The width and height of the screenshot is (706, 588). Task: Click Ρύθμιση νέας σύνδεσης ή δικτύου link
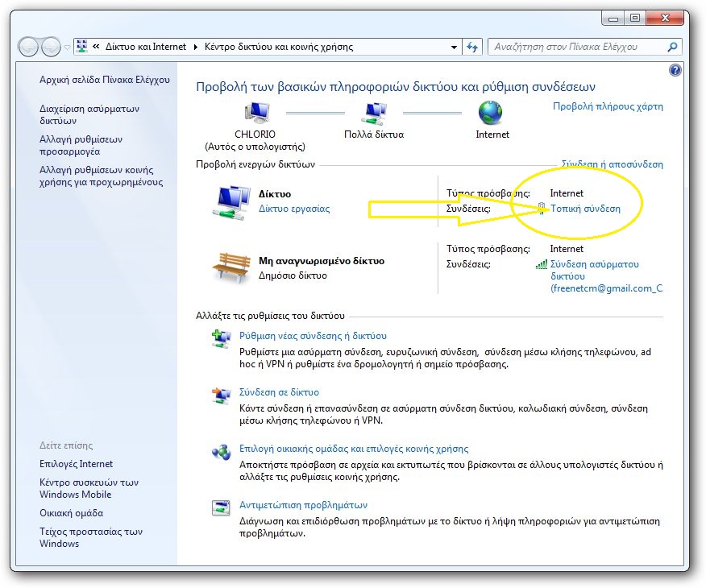coord(313,336)
